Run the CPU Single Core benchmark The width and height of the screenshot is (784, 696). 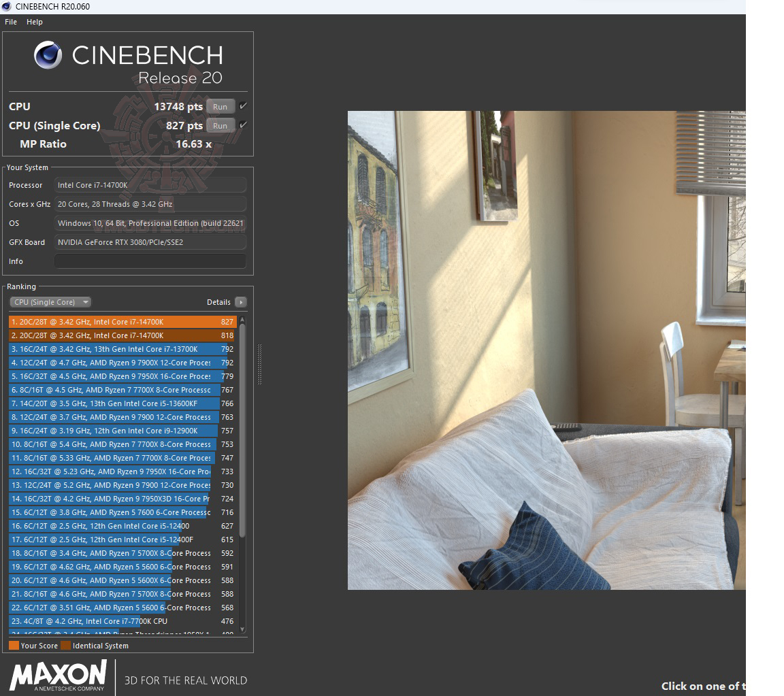tap(220, 125)
